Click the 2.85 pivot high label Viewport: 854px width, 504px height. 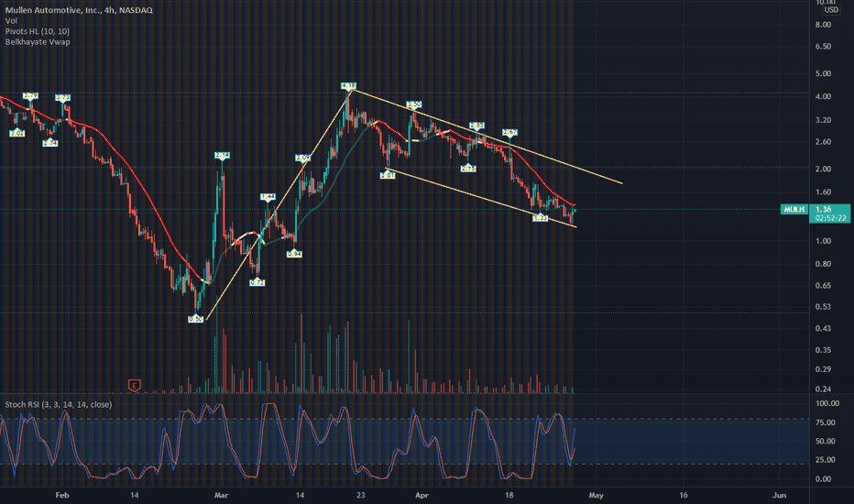point(476,126)
